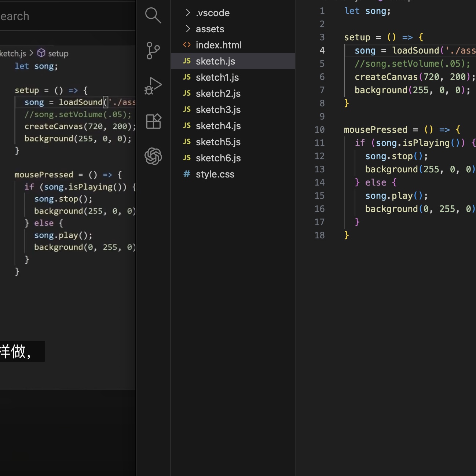The width and height of the screenshot is (476, 476).
Task: Open the Source Control view
Action: coord(153,51)
